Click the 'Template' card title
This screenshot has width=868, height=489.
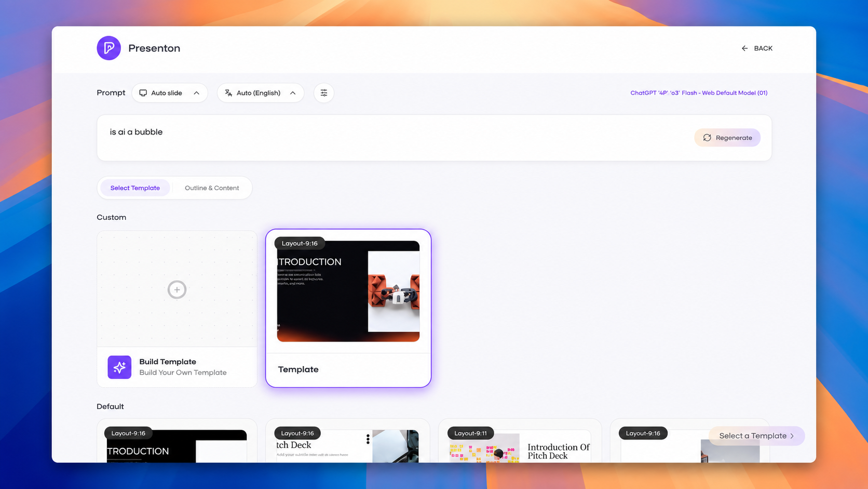(298, 369)
